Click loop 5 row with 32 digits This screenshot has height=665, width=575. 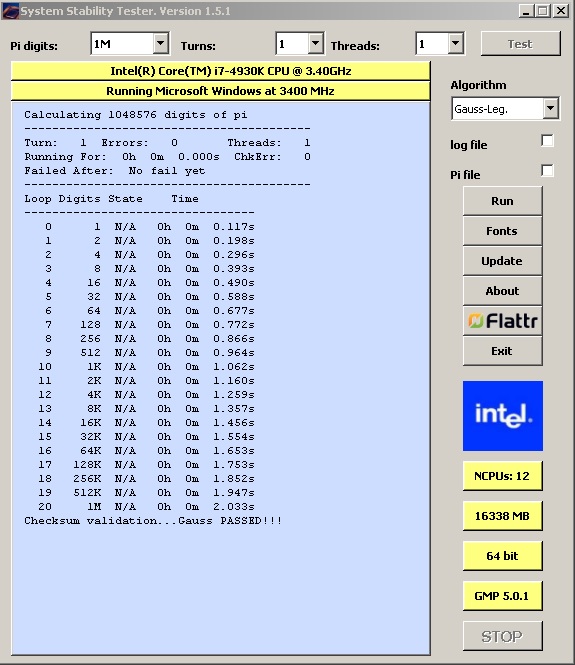tap(149, 297)
